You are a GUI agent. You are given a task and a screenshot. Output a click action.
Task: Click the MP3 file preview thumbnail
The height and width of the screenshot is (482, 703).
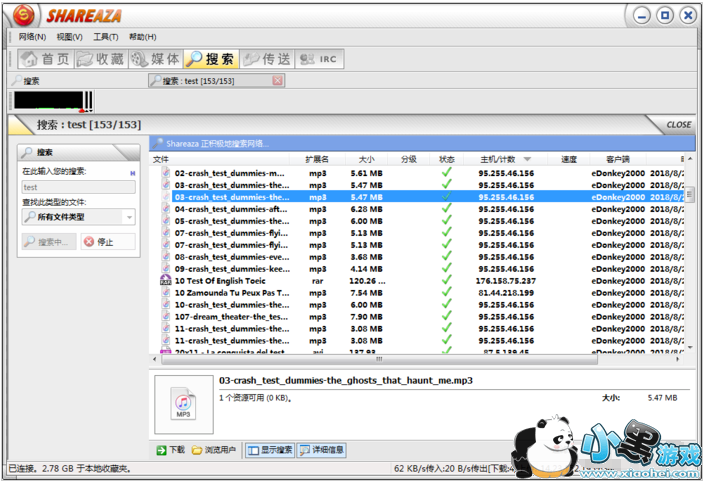pos(183,404)
